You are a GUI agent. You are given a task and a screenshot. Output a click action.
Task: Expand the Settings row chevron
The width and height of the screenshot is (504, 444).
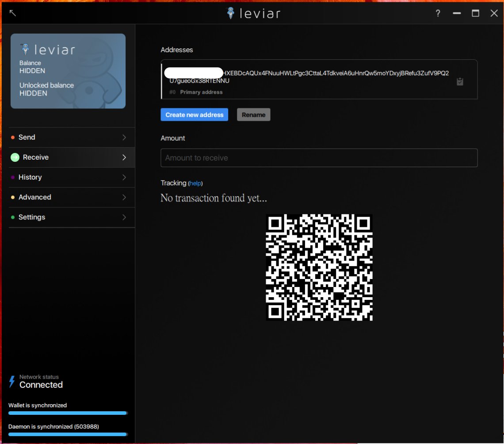pos(124,217)
